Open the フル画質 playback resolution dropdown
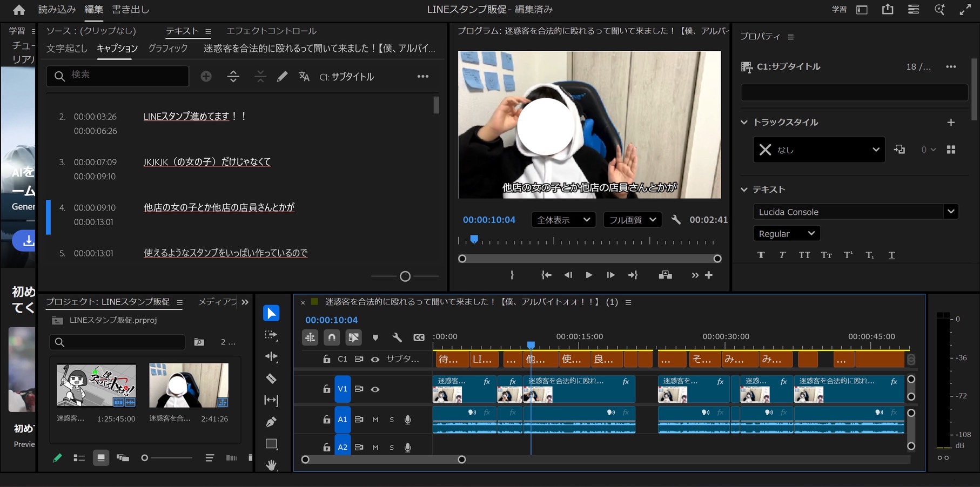This screenshot has height=487, width=980. (x=632, y=220)
